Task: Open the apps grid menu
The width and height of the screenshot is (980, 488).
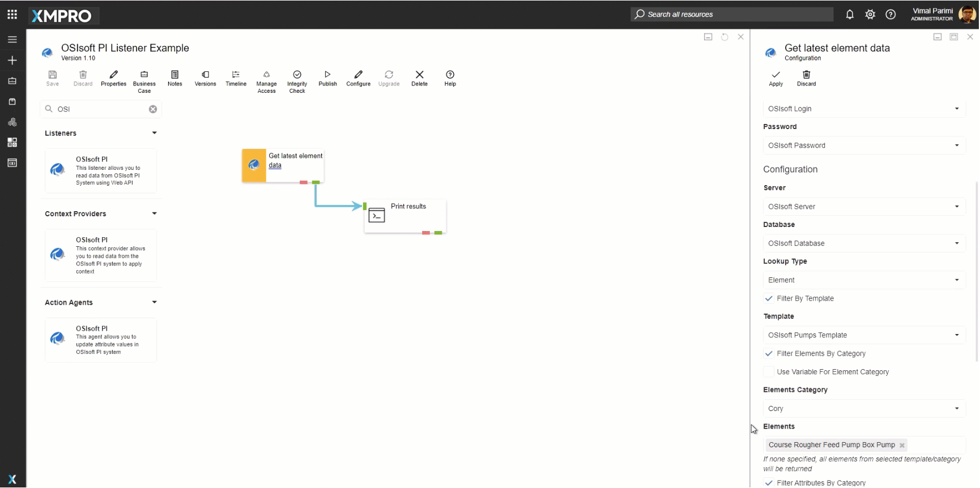Action: point(12,15)
